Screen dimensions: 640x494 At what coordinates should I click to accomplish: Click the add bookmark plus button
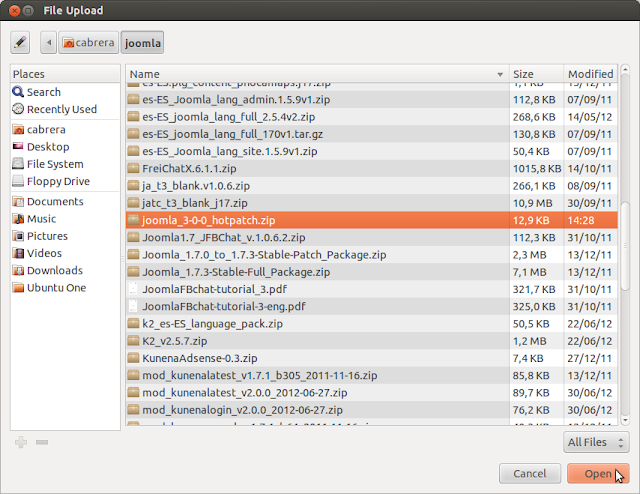click(x=21, y=442)
